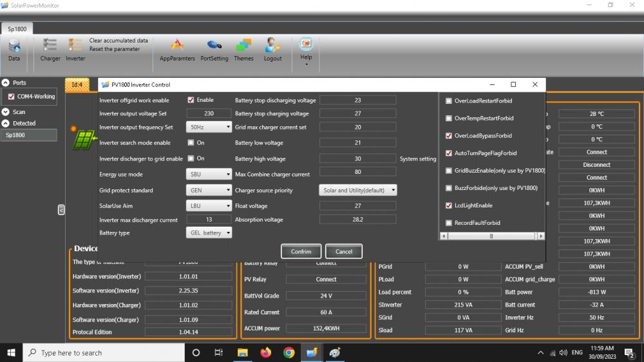The height and width of the screenshot is (362, 644).
Task: Open Task View on taskbar
Action: click(218, 352)
